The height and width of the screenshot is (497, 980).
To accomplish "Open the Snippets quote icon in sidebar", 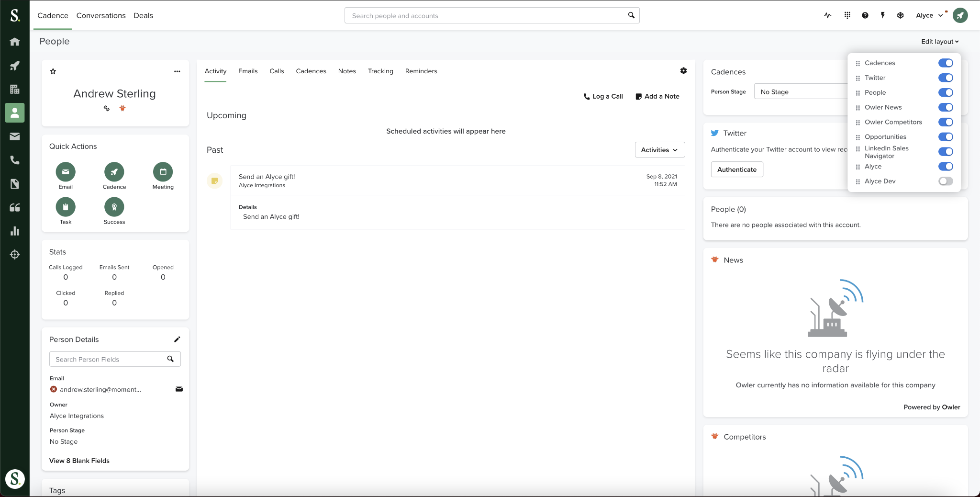I will pos(15,207).
